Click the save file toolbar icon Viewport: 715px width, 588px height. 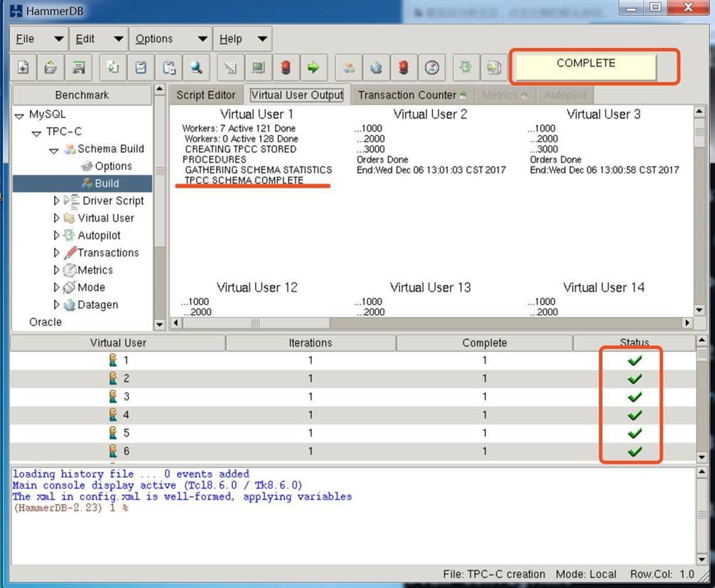pos(79,68)
